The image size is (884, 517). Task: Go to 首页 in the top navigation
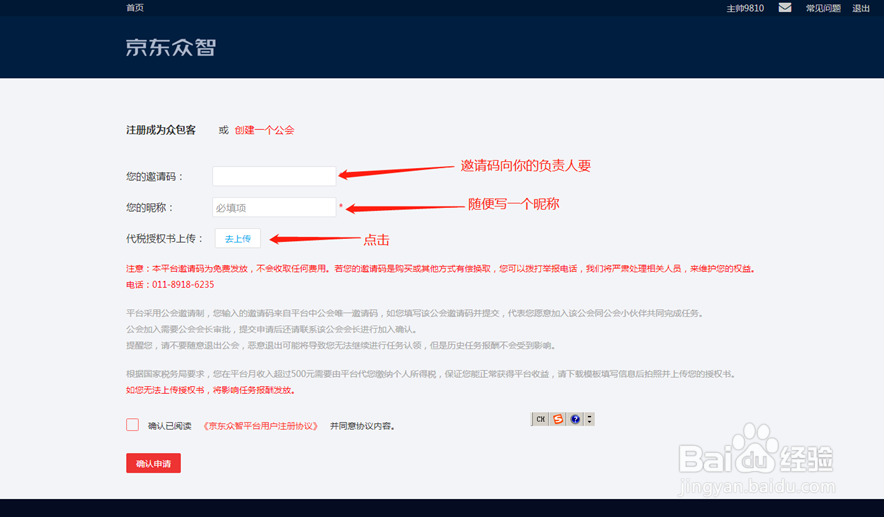[135, 7]
